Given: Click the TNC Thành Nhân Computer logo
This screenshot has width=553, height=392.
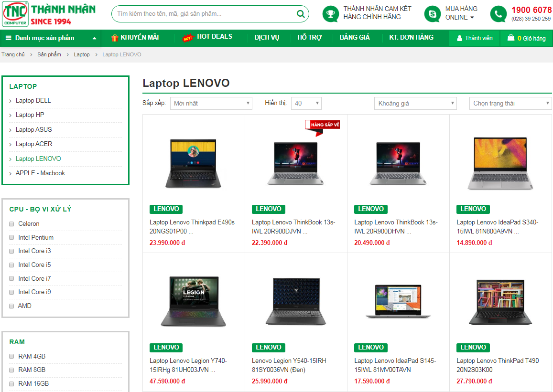Looking at the screenshot, I should coord(49,14).
